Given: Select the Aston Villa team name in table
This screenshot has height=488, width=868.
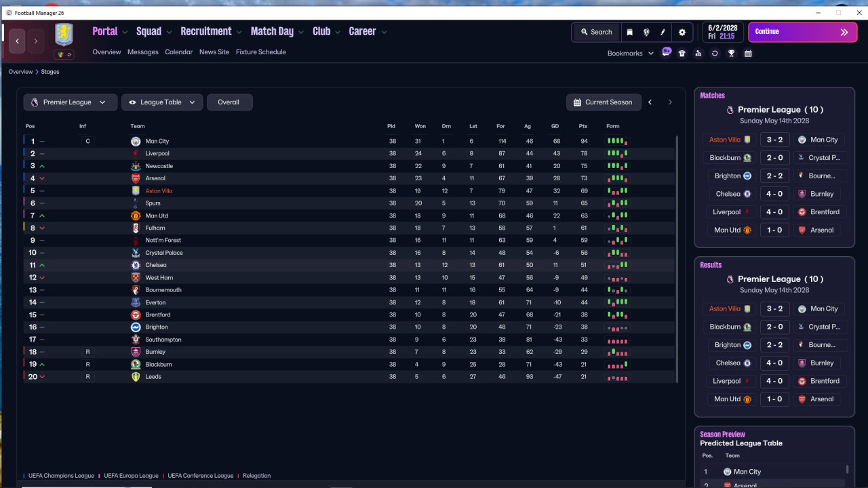Looking at the screenshot, I should [159, 191].
